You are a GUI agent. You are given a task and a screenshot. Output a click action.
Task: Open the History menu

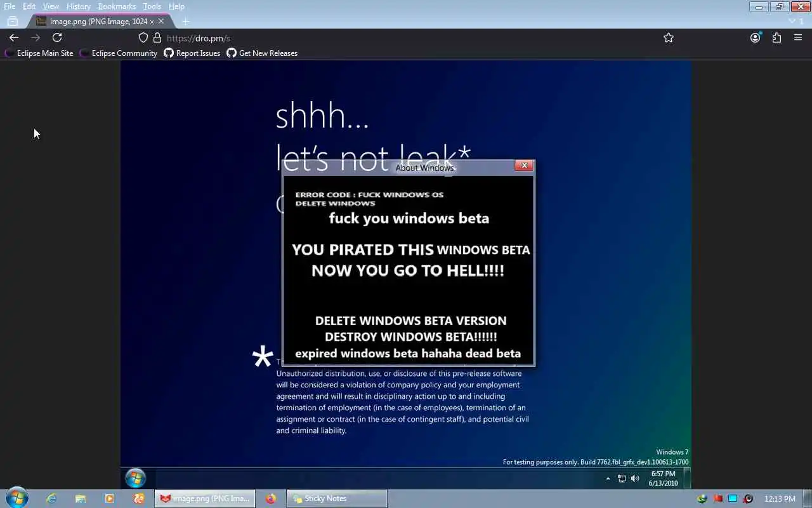click(79, 6)
